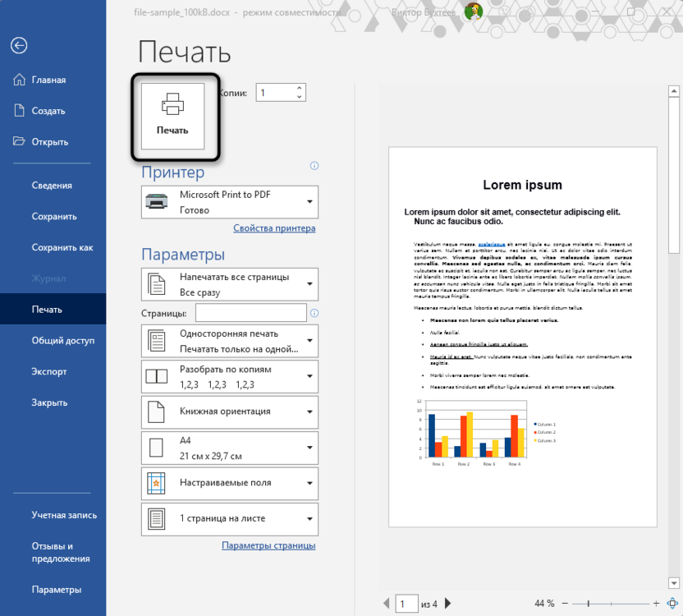This screenshot has width=683, height=616.
Task: Select Сведения in the sidebar
Action: coord(52,186)
